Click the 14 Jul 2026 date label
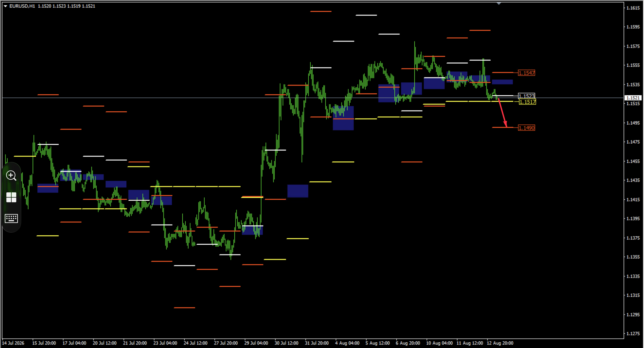Screen dimensions: 644x348 pyautogui.click(x=13, y=343)
